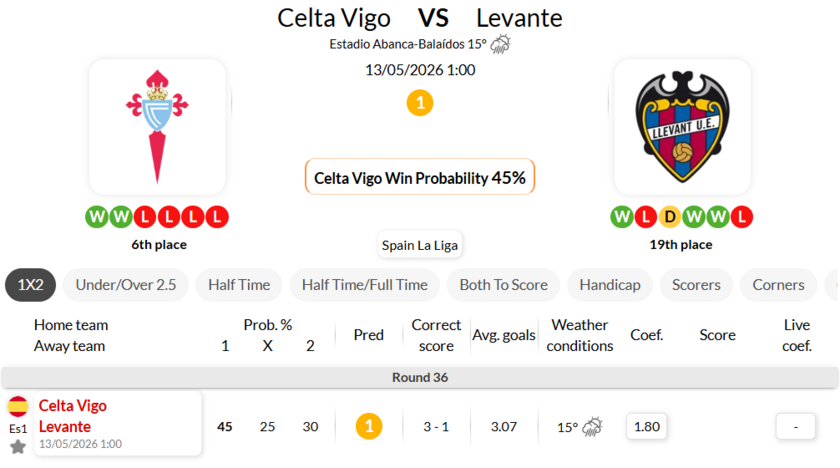Click the prediction circle in match row
The width and height of the screenshot is (840, 468).
tap(369, 426)
